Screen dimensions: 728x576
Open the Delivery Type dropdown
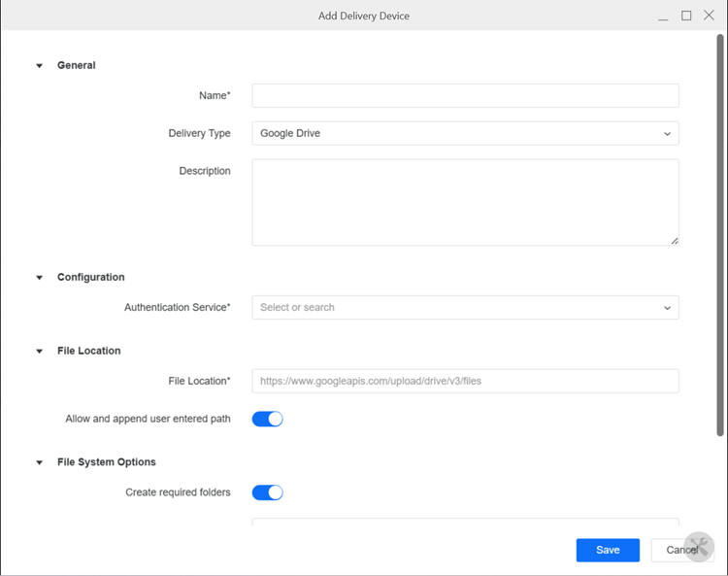465,133
